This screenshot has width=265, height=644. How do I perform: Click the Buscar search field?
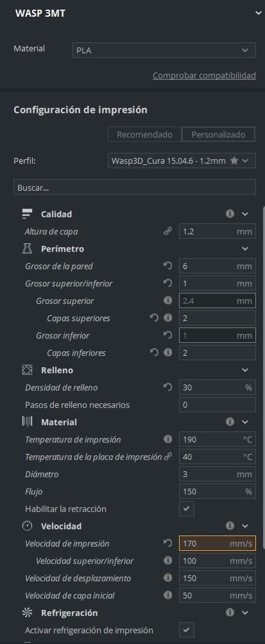pyautogui.click(x=135, y=187)
